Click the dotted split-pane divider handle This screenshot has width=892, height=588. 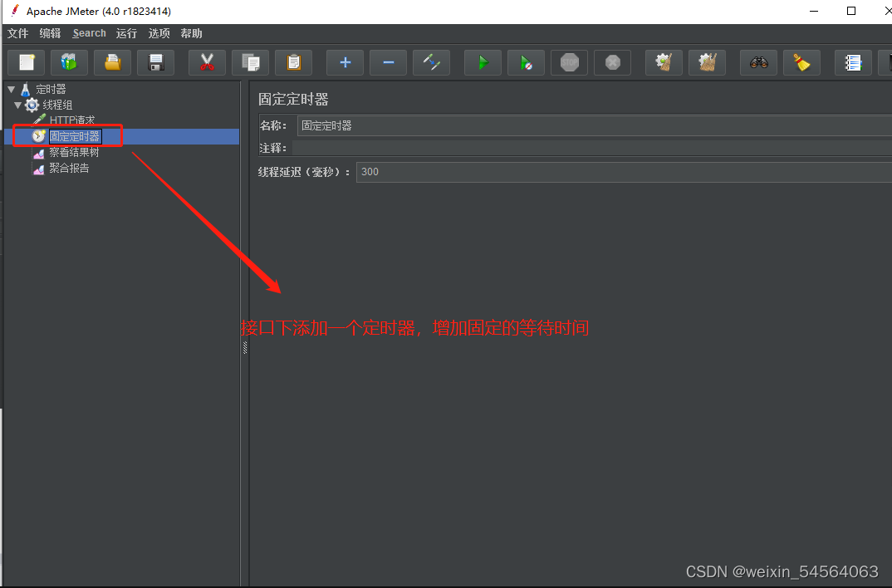coord(245,347)
